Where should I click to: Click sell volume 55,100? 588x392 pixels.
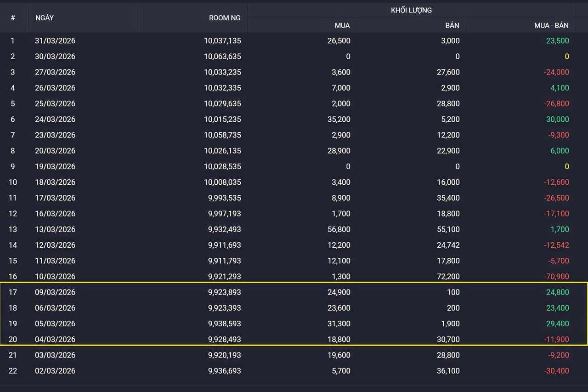coord(448,229)
